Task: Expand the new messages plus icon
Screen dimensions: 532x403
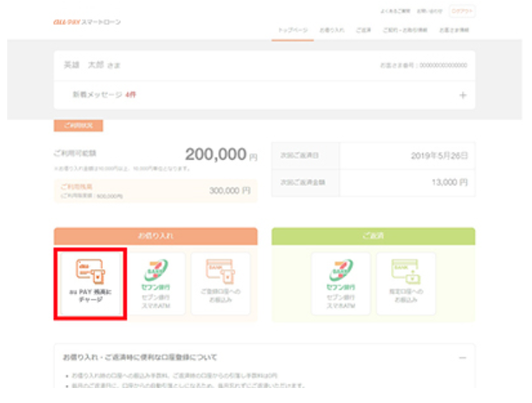Action: point(463,95)
